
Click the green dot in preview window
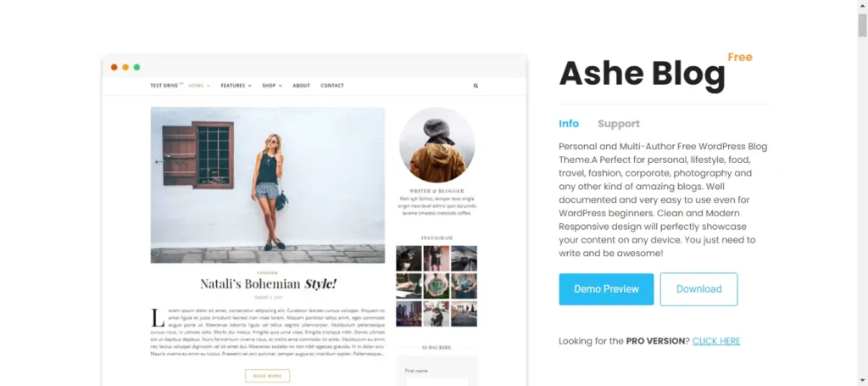pyautogui.click(x=136, y=67)
